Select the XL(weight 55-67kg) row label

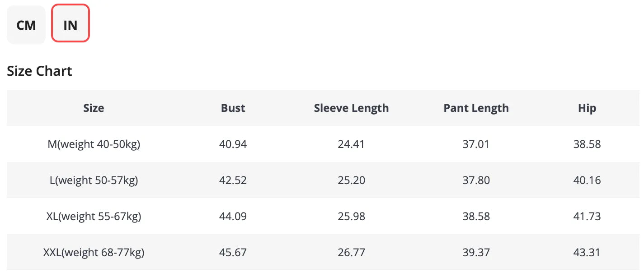pos(94,217)
